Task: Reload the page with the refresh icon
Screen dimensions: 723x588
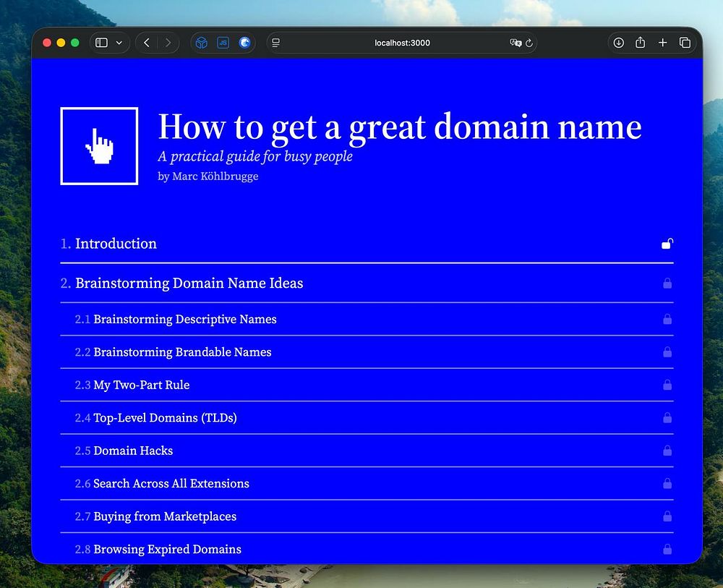Action: click(x=529, y=43)
